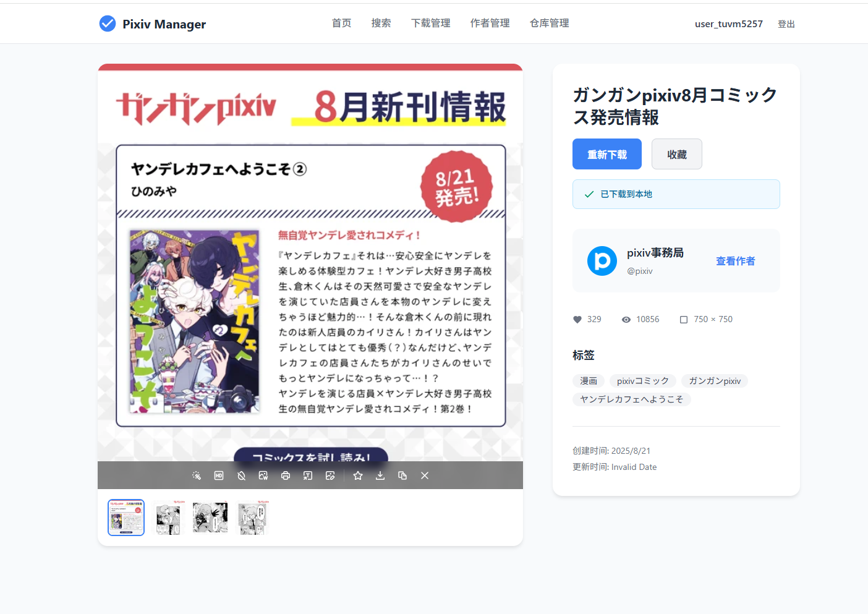Click the 10856 views count
The height and width of the screenshot is (614, 868).
(648, 320)
